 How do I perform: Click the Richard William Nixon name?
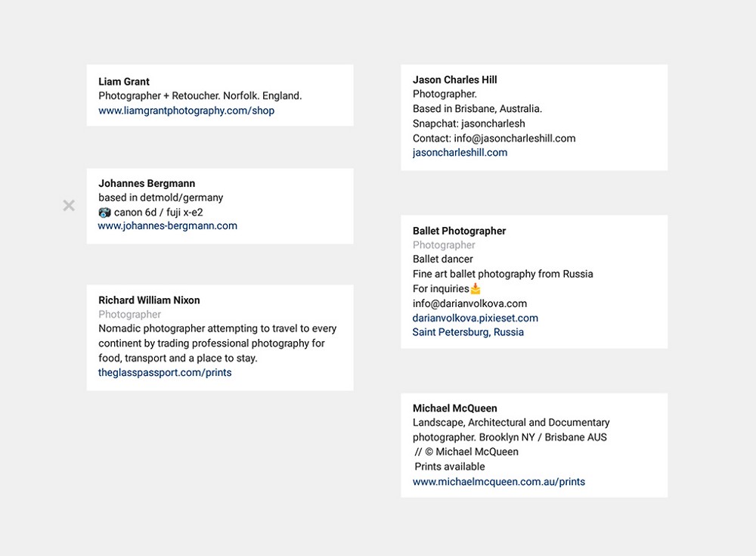click(149, 300)
